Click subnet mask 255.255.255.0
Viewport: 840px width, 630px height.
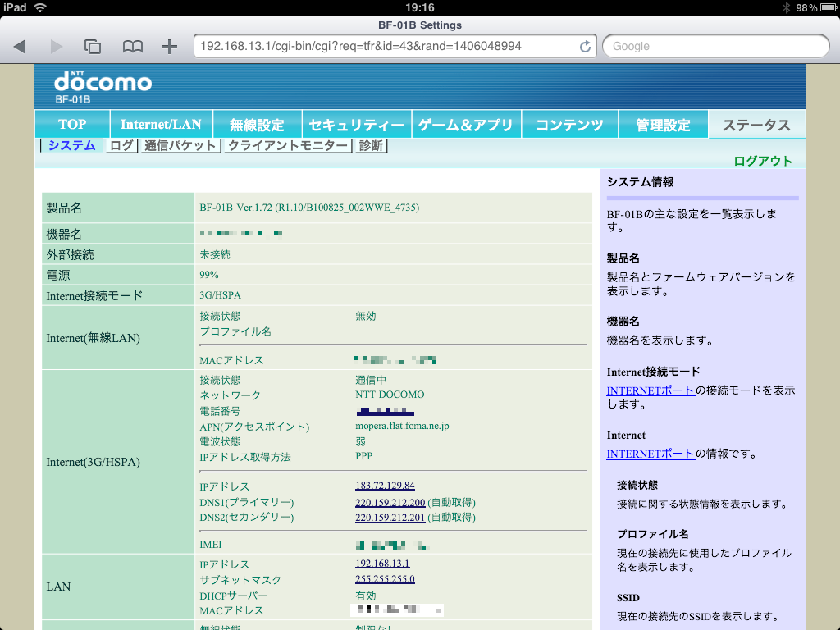click(x=385, y=579)
